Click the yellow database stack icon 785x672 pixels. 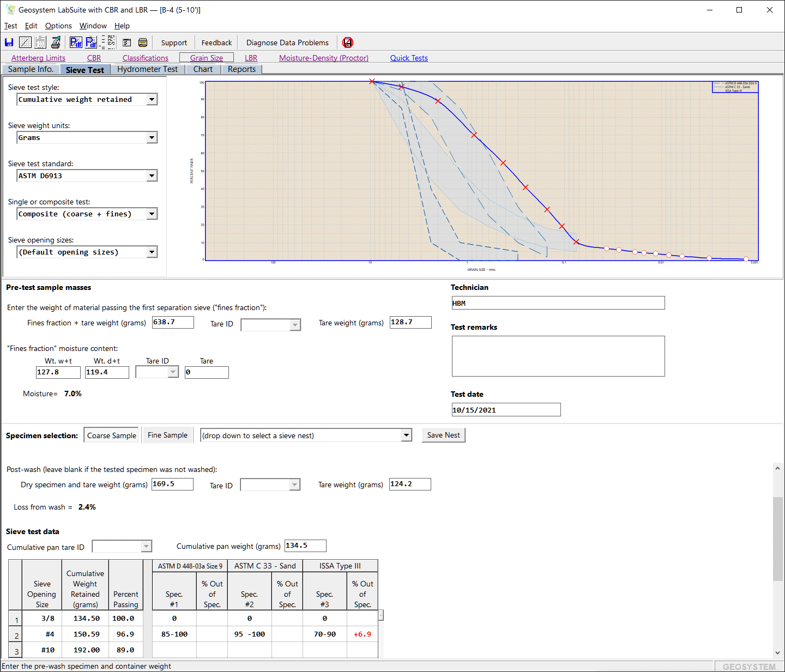click(x=143, y=43)
